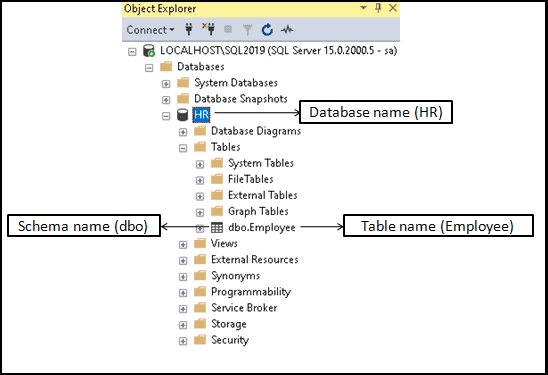Screen dimensions: 548x375
Task: Open the Connect dropdown in Object Explorer
Action: [x=150, y=30]
